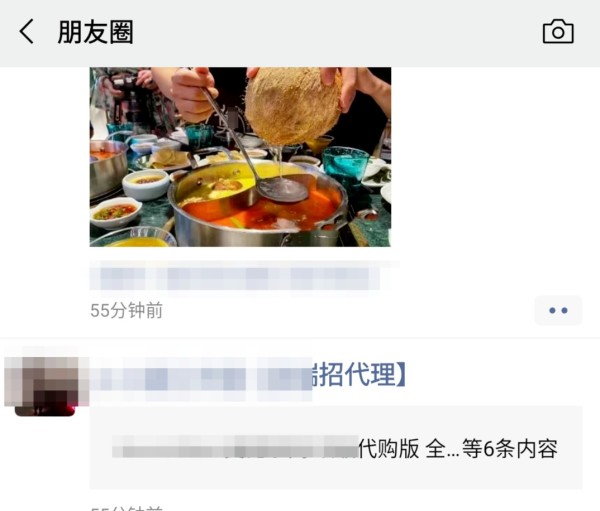Image resolution: width=600 pixels, height=511 pixels.
Task: Click the cut-off timestamp at the bottom edge
Action: pos(127,508)
